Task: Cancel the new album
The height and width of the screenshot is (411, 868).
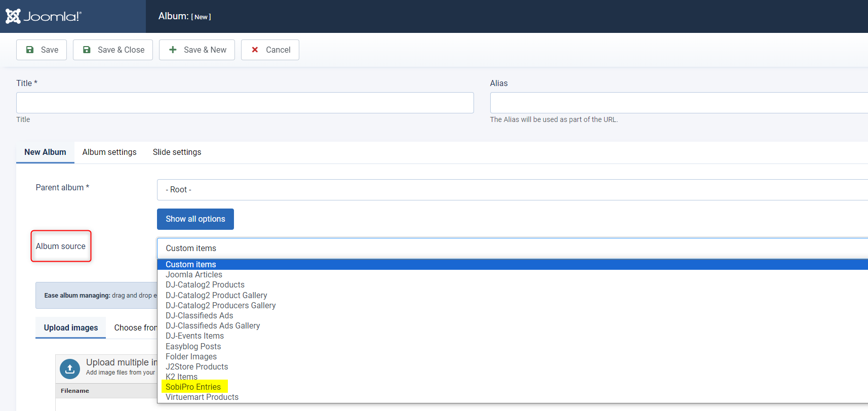Action: coord(270,50)
